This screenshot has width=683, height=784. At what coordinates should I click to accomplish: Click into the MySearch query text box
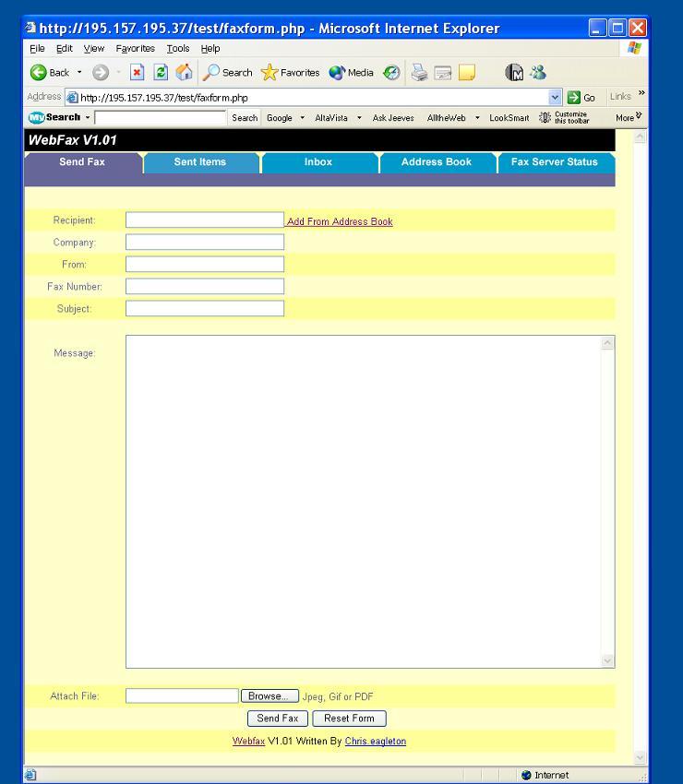coord(160,118)
